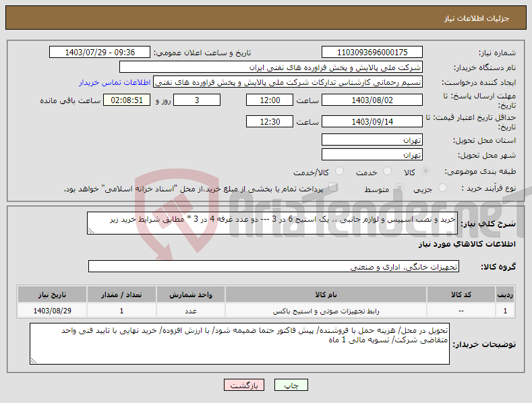Click the resize handle of description textarea

tap(90, 230)
